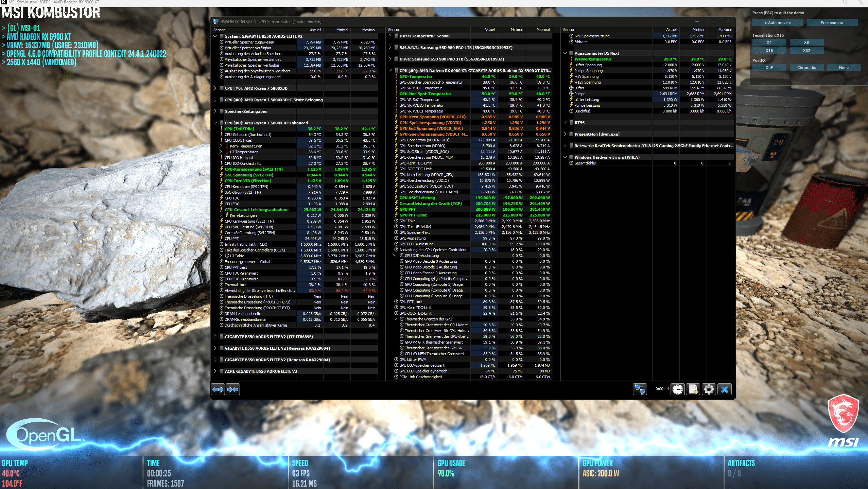Click the Sensor column header in left panel
The height and width of the screenshot is (489, 868).
[254, 30]
